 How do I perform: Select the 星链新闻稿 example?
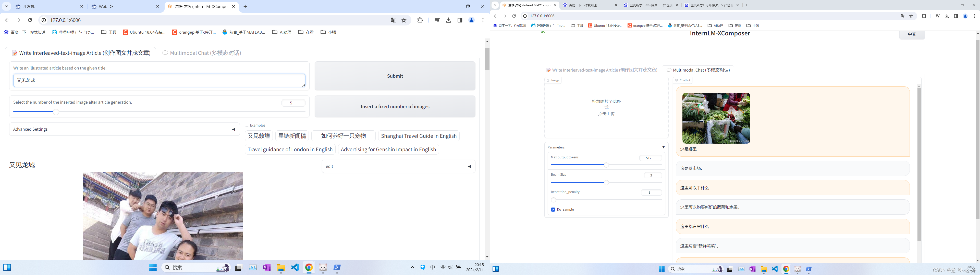[x=292, y=136]
